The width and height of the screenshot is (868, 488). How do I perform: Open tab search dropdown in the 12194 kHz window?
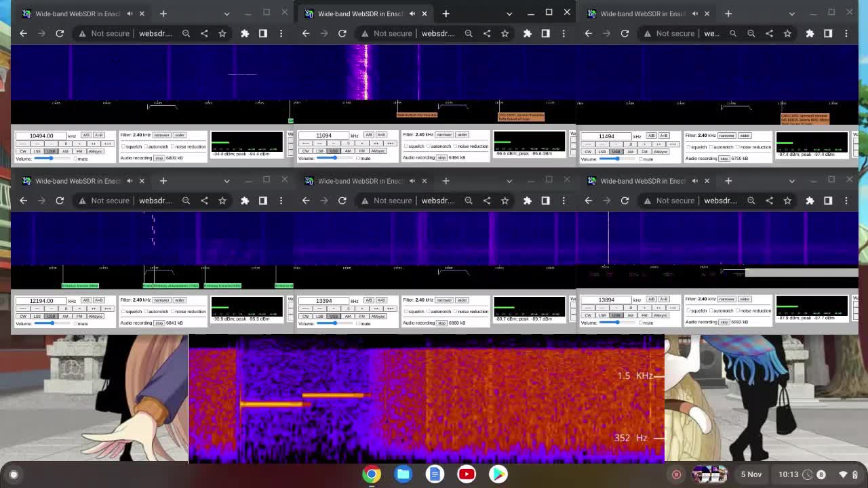click(226, 181)
